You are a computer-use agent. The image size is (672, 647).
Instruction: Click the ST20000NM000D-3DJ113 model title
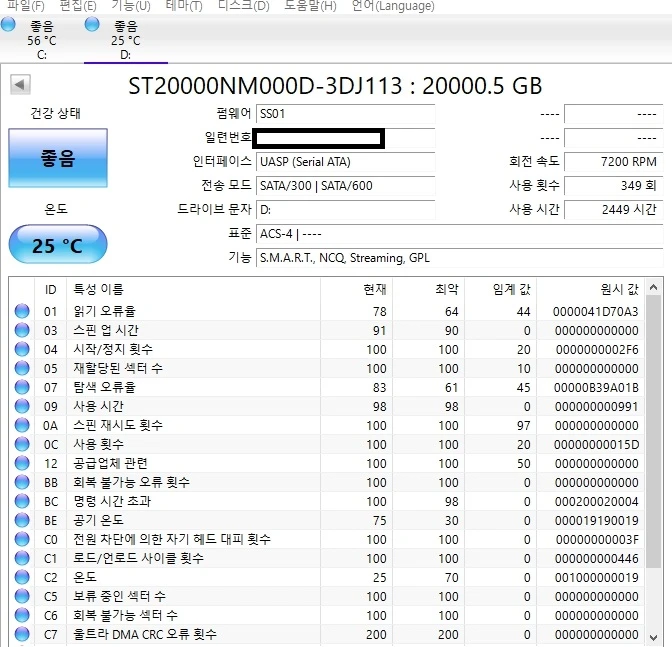point(265,86)
